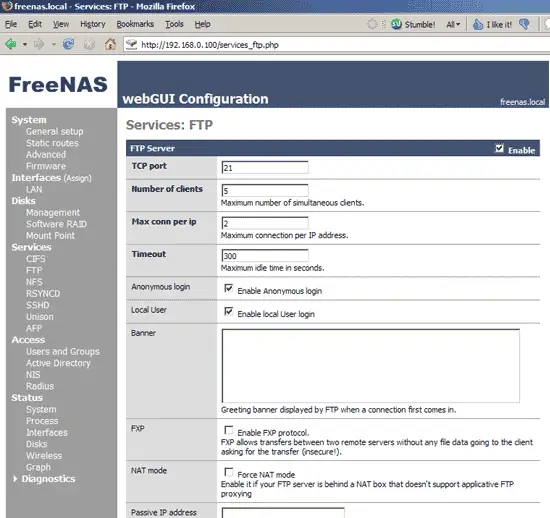Toggle the FTP Server Enable checkbox
550x518 pixels.
[x=499, y=148]
